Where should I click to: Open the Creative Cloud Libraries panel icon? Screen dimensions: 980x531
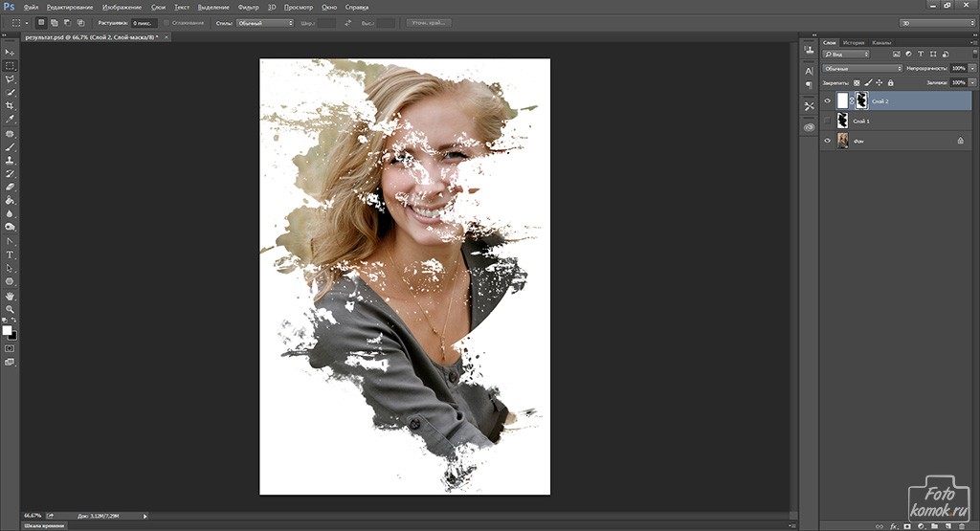click(x=809, y=126)
